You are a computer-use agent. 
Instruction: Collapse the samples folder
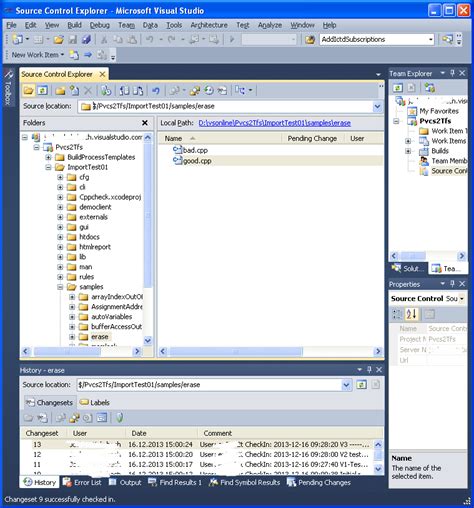60,287
